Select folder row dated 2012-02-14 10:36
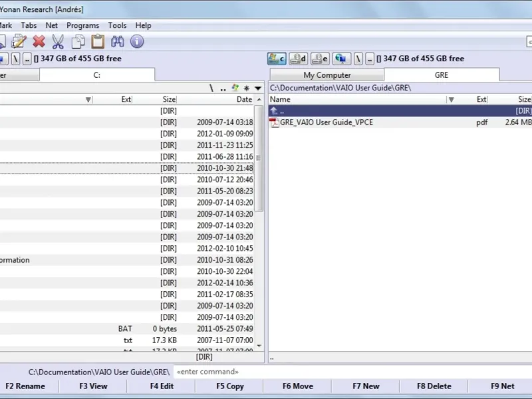 tap(126, 283)
